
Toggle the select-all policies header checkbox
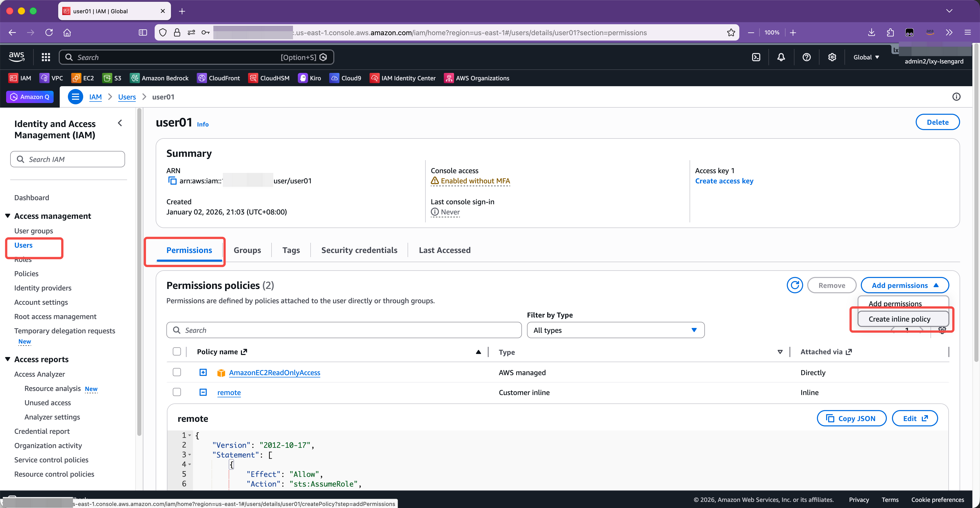pyautogui.click(x=177, y=351)
